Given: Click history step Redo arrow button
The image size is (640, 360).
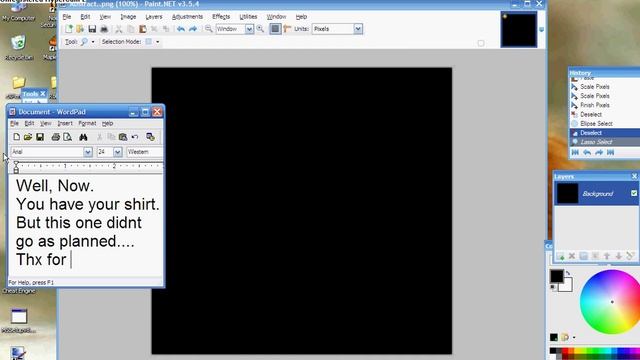Looking at the screenshot, I should [599, 153].
